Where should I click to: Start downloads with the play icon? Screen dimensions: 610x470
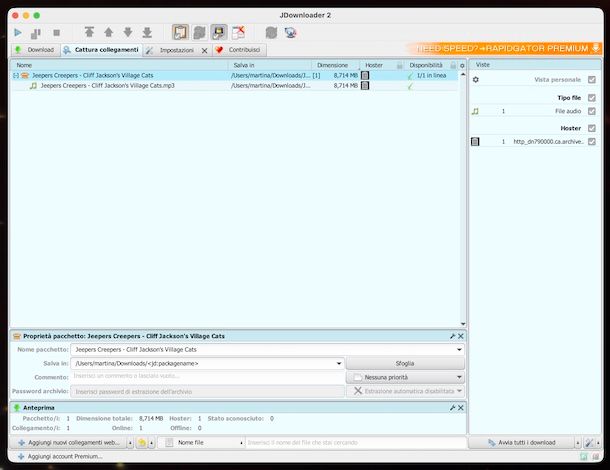coord(18,33)
